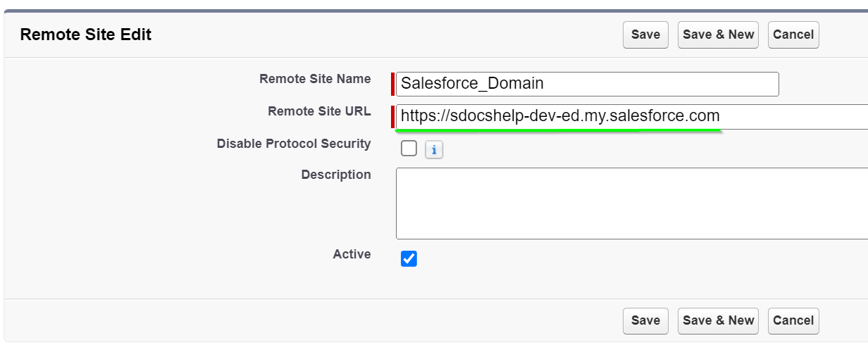Click inside the Description text area
The width and height of the screenshot is (868, 350).
tap(632, 204)
